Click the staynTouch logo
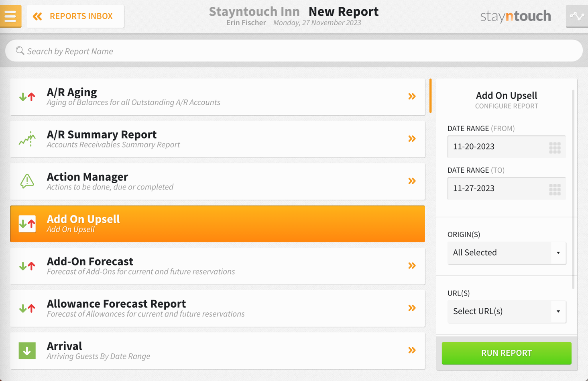Viewport: 588px width, 381px height. pos(516,16)
